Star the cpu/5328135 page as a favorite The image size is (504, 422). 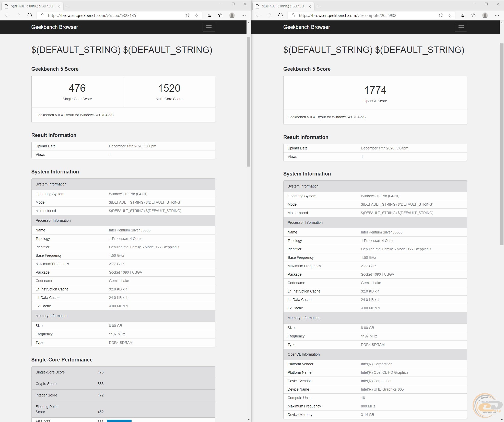click(x=197, y=15)
